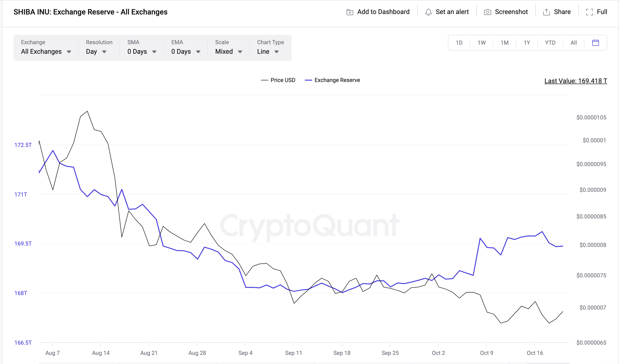Expand the EMA 0 Days dropdown

[186, 52]
